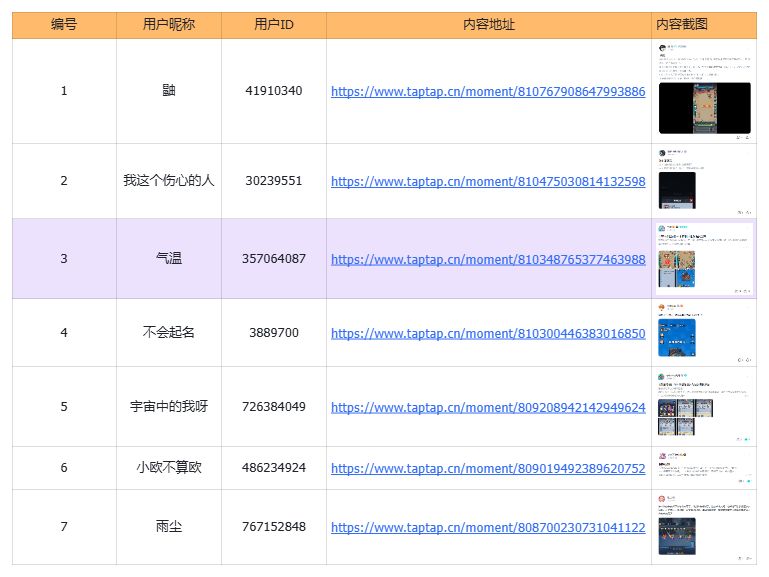Image resolution: width=769 pixels, height=577 pixels.
Task: Click the 用户昵称 column header
Action: pos(169,25)
